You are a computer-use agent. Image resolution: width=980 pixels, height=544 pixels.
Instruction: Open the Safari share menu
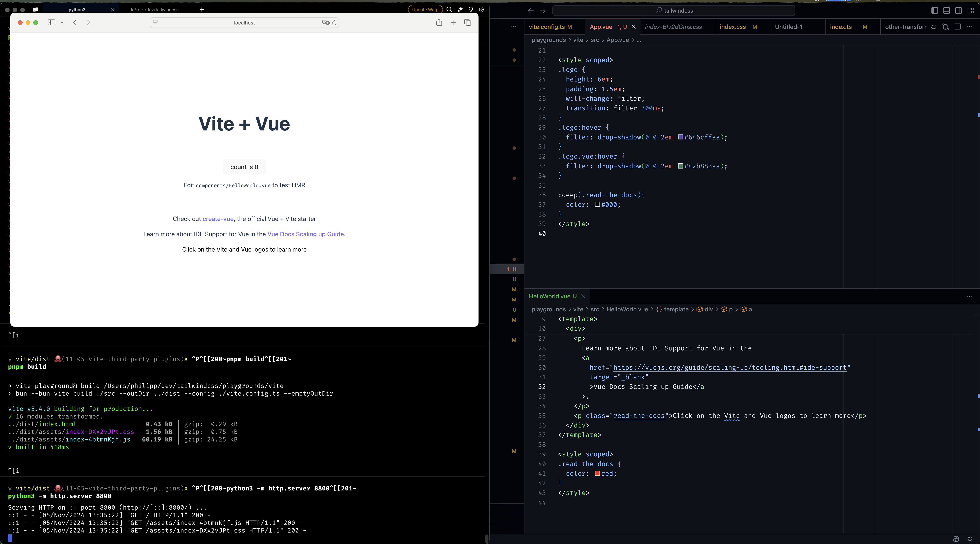pos(439,22)
